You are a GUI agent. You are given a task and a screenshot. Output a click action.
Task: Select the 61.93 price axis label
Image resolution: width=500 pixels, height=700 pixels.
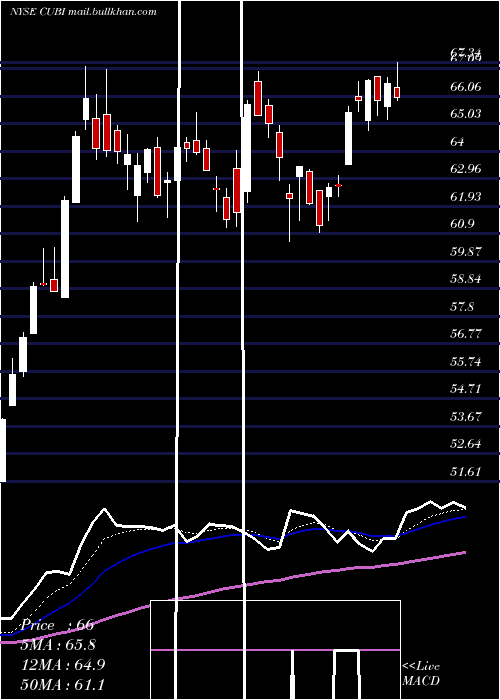[466, 196]
